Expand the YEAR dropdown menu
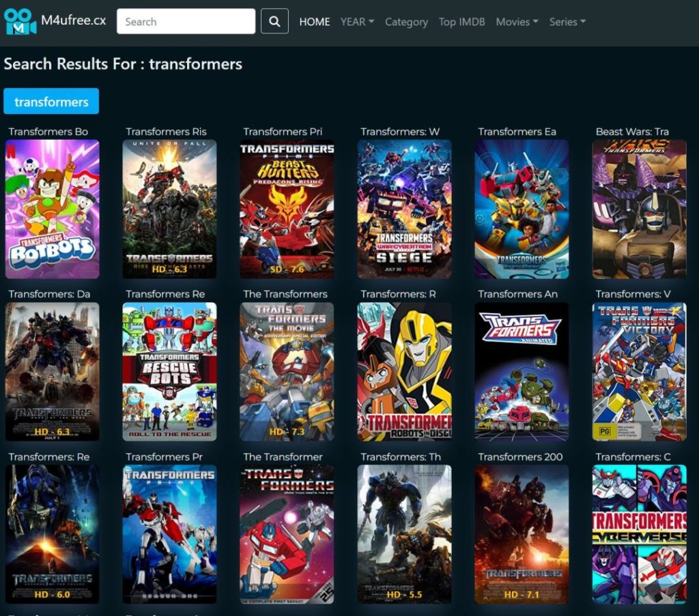Image resolution: width=699 pixels, height=616 pixels. coord(357,22)
